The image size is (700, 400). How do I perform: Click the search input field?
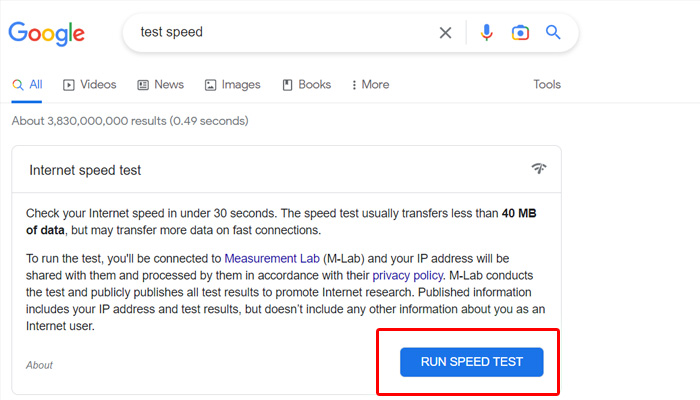[x=280, y=33]
